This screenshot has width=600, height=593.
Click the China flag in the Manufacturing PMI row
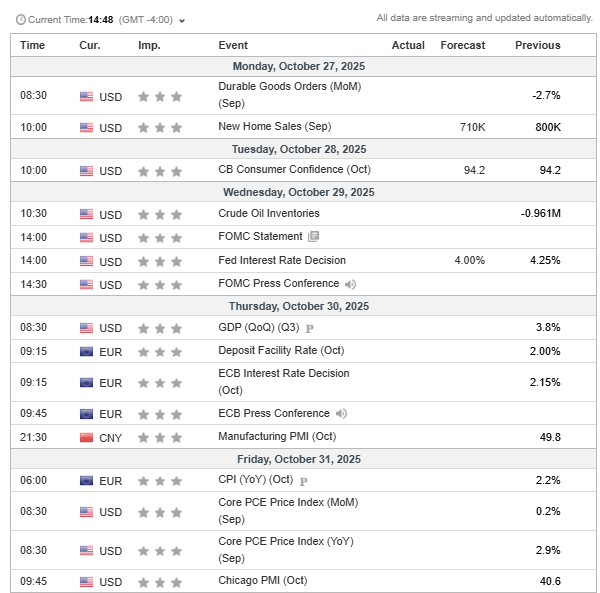[x=86, y=437]
